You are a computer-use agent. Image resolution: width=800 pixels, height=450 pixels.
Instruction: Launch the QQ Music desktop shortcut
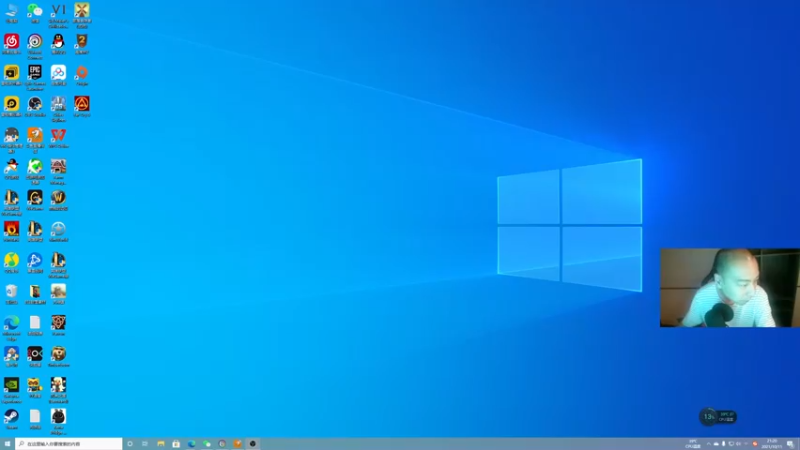click(11, 262)
